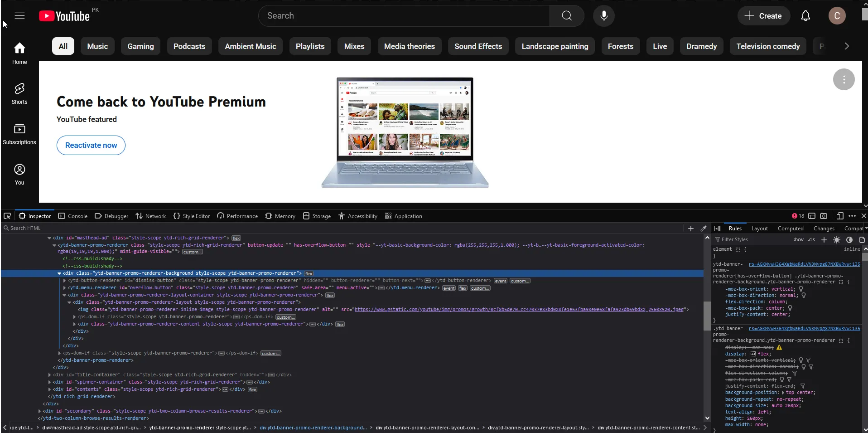Take a screenshot with camera icon
The width and height of the screenshot is (868, 433).
[824, 216]
